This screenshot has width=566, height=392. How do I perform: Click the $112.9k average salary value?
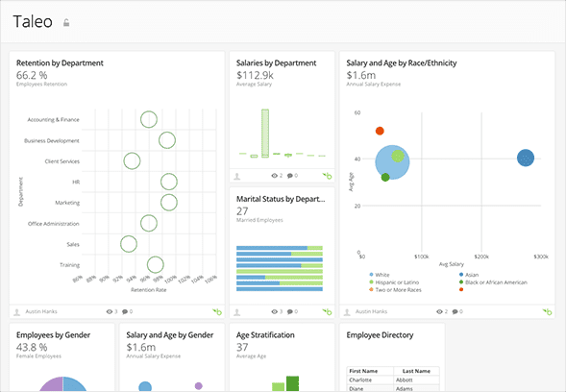(255, 75)
